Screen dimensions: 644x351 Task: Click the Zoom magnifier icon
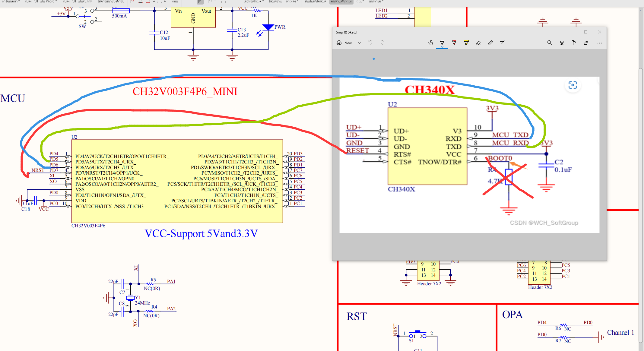pos(550,43)
